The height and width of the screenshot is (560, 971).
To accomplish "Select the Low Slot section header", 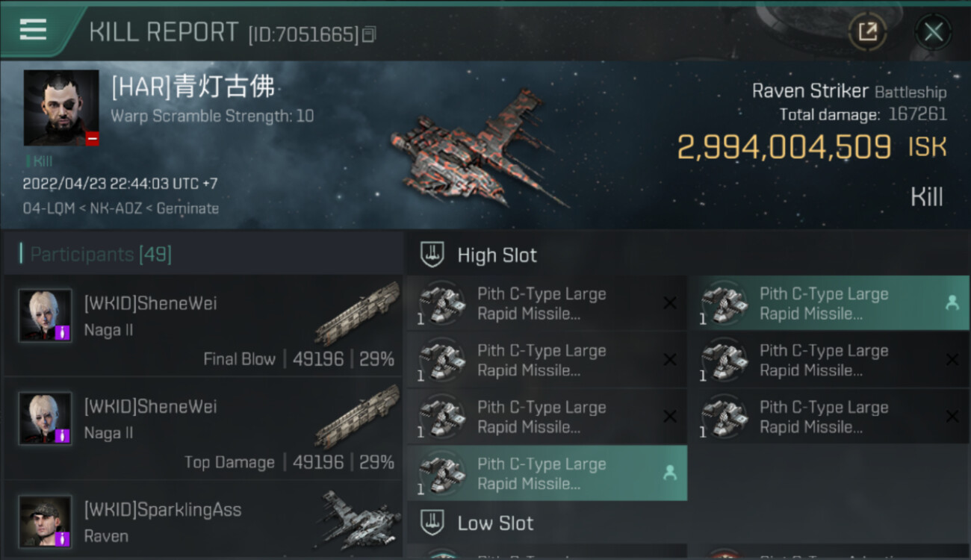I will coord(687,523).
